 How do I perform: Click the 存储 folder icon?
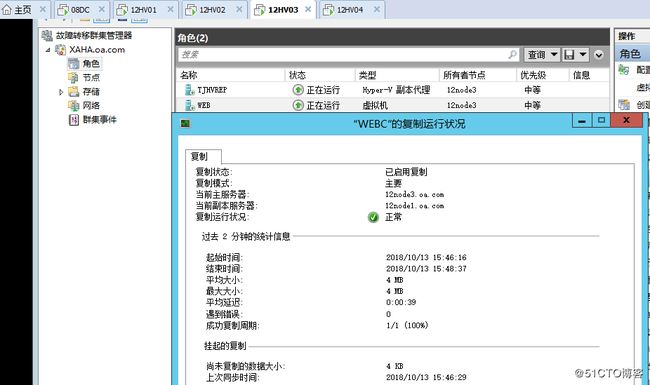(x=73, y=92)
